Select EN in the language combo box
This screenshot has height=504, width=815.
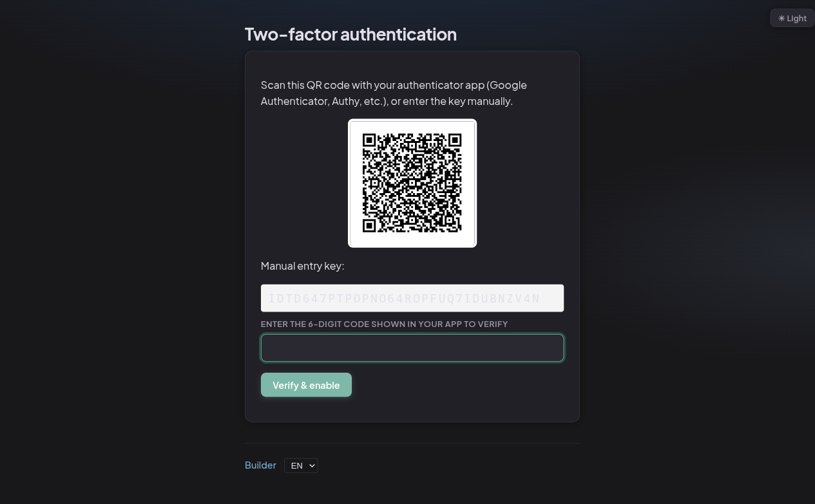point(301,465)
